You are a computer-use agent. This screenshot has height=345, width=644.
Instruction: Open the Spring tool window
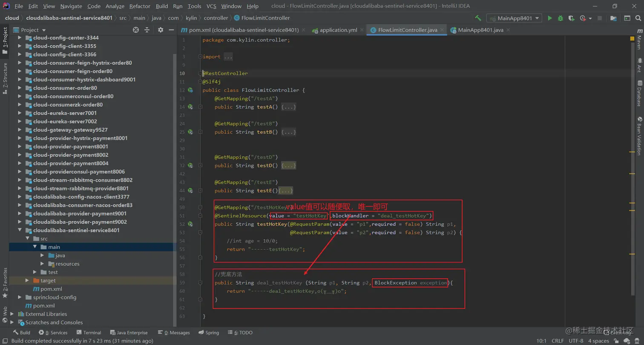pos(208,333)
